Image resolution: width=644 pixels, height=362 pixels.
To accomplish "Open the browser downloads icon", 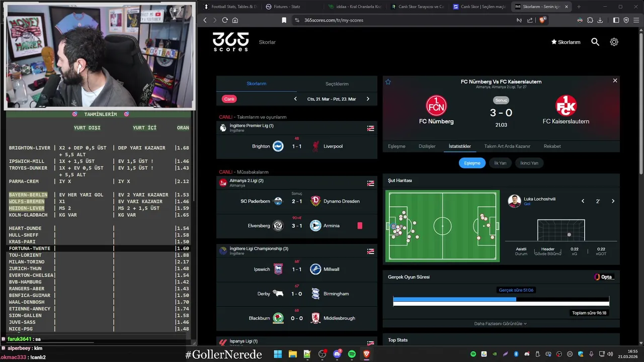I will click(x=600, y=20).
